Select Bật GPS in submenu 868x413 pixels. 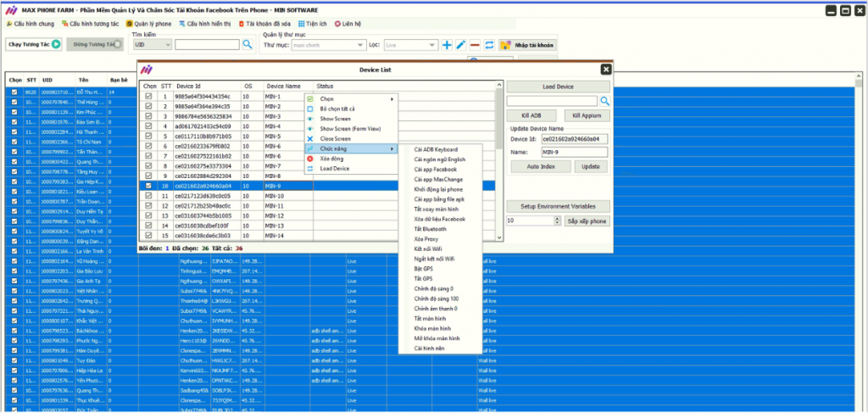tap(440, 269)
